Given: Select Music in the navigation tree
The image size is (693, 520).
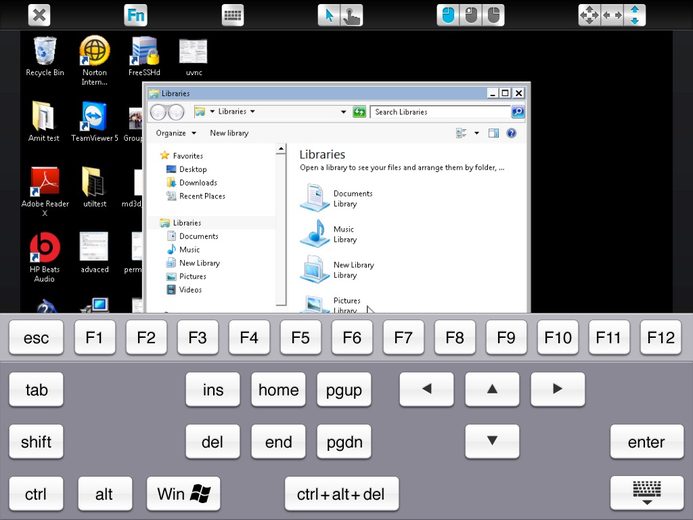Looking at the screenshot, I should click(183, 249).
